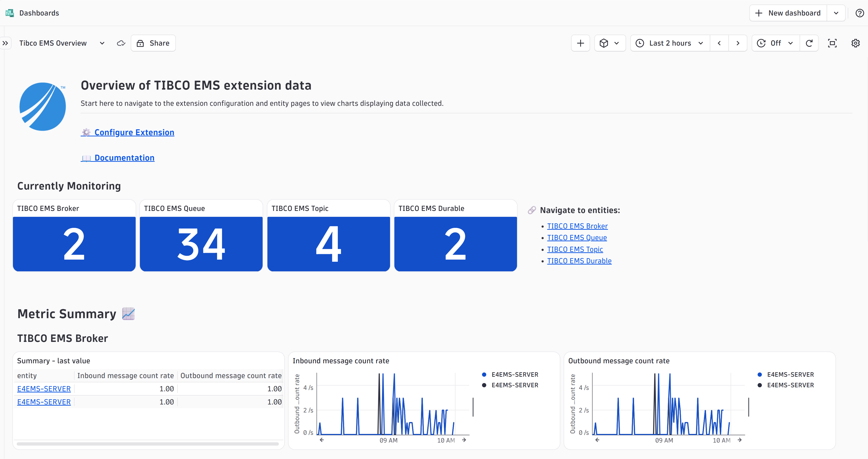Open the New dashboard options chevron
The width and height of the screenshot is (868, 459).
(x=836, y=13)
